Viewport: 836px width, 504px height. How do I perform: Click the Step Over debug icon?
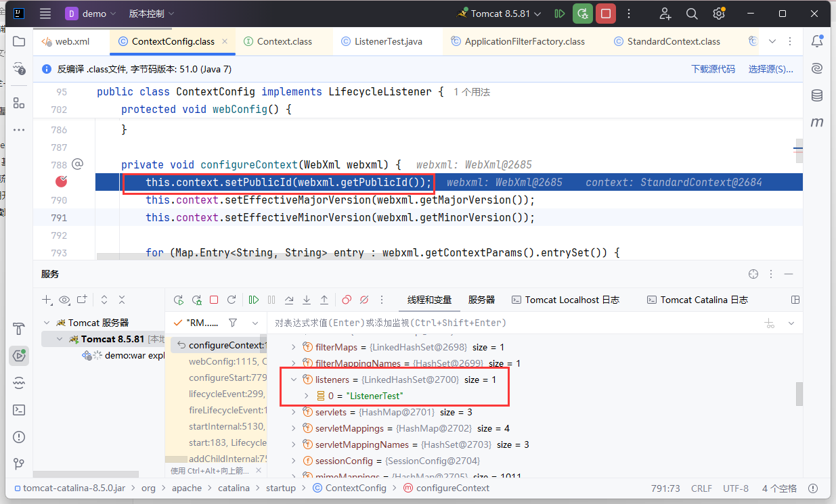tap(289, 300)
